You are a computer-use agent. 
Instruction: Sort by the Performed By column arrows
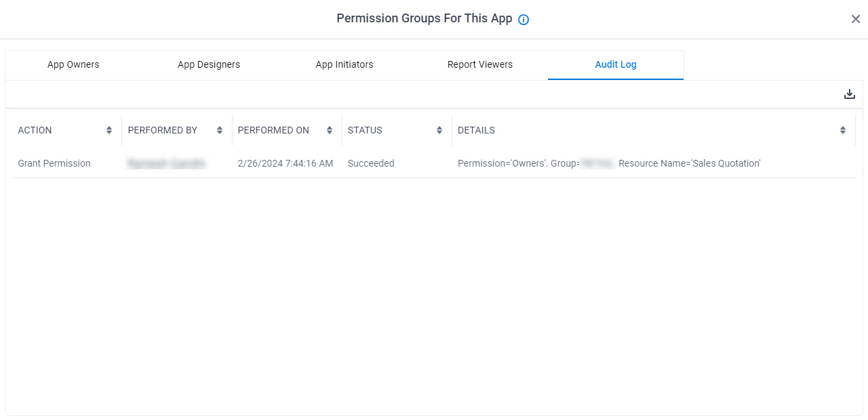pos(220,130)
